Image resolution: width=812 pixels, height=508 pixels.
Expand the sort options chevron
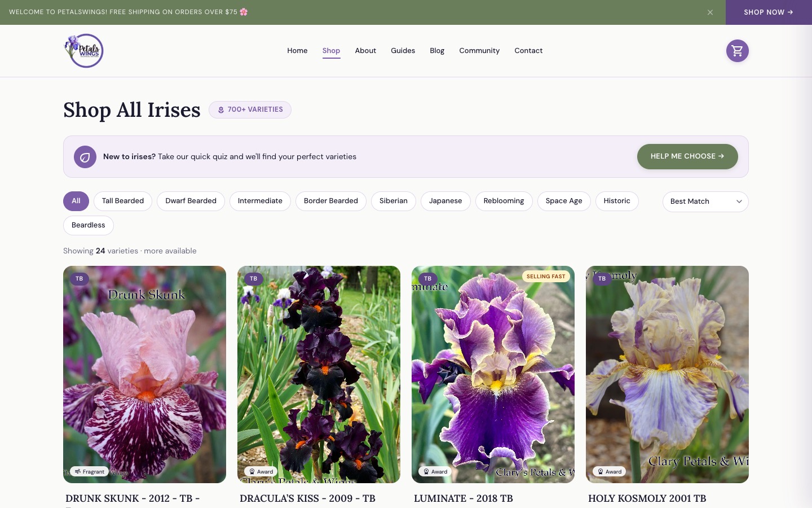[x=739, y=202]
